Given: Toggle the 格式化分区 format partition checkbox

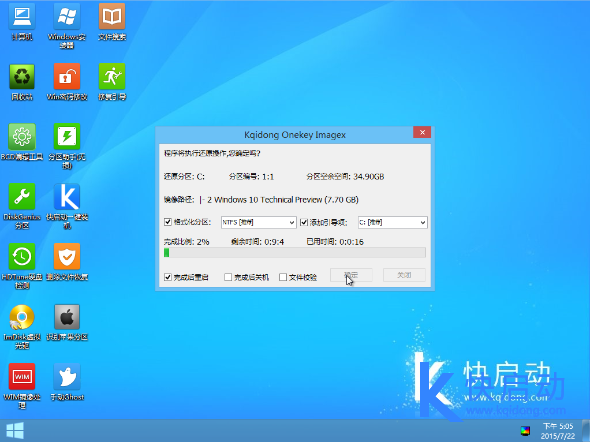Looking at the screenshot, I should tap(168, 222).
